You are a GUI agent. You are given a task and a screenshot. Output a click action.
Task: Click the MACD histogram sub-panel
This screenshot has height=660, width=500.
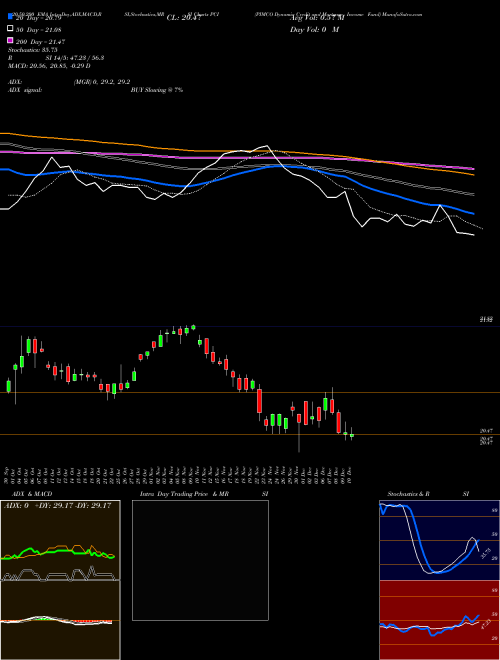coord(60,621)
